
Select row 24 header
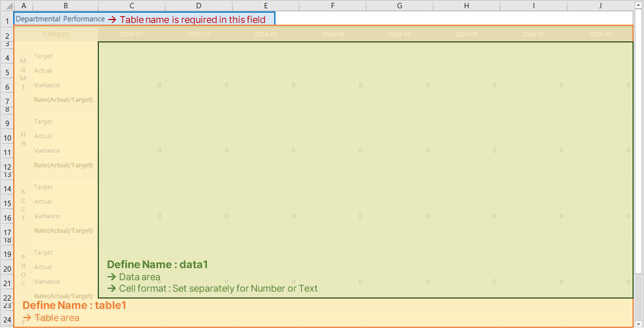[x=7, y=318]
